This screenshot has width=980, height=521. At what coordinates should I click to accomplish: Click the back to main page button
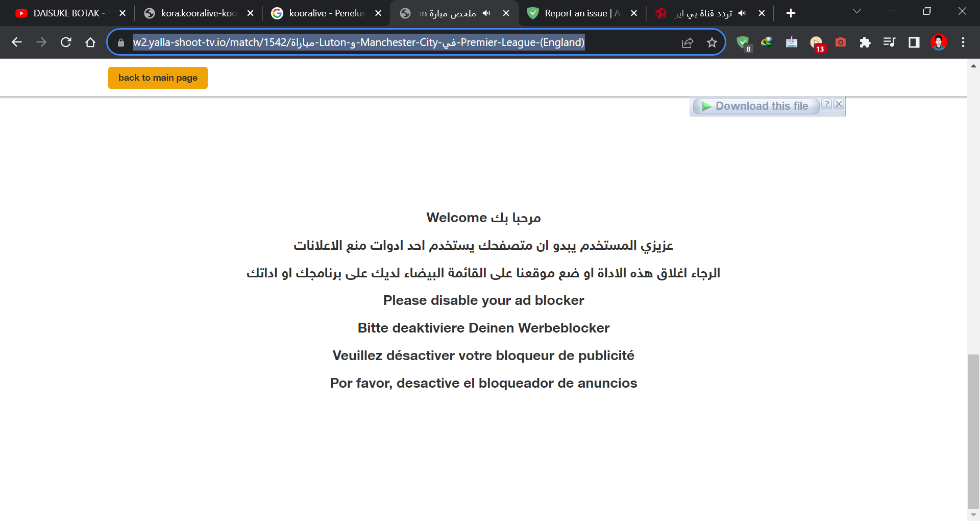157,78
